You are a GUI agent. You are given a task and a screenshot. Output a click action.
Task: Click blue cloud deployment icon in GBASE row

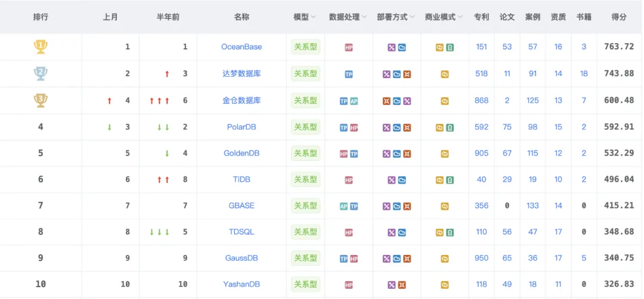point(397,206)
